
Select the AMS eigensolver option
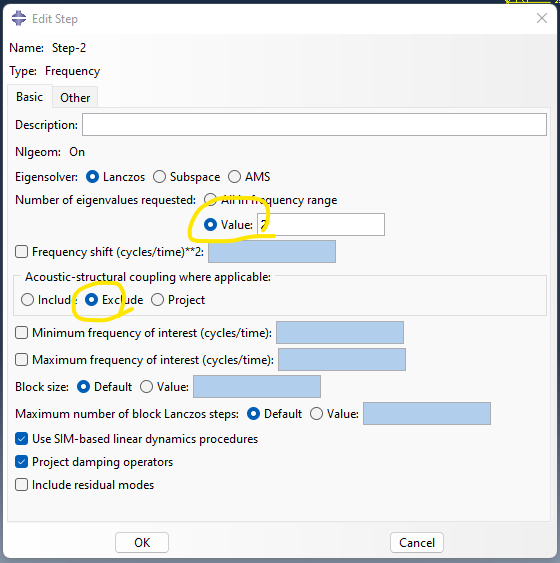coord(234,177)
